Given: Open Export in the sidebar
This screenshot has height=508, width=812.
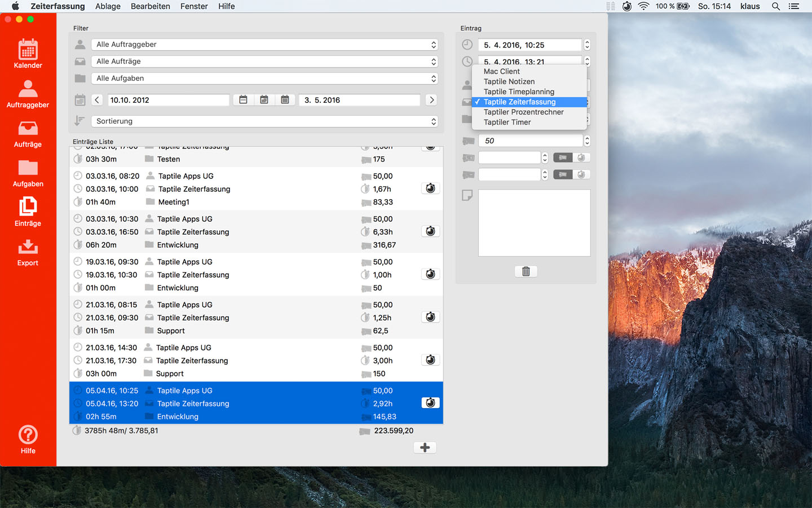Looking at the screenshot, I should pos(28,252).
